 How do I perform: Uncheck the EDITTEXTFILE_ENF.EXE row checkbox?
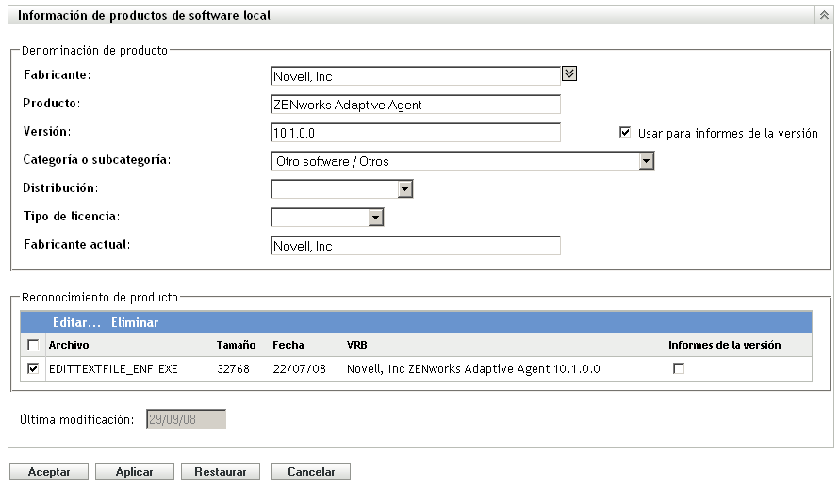33,368
